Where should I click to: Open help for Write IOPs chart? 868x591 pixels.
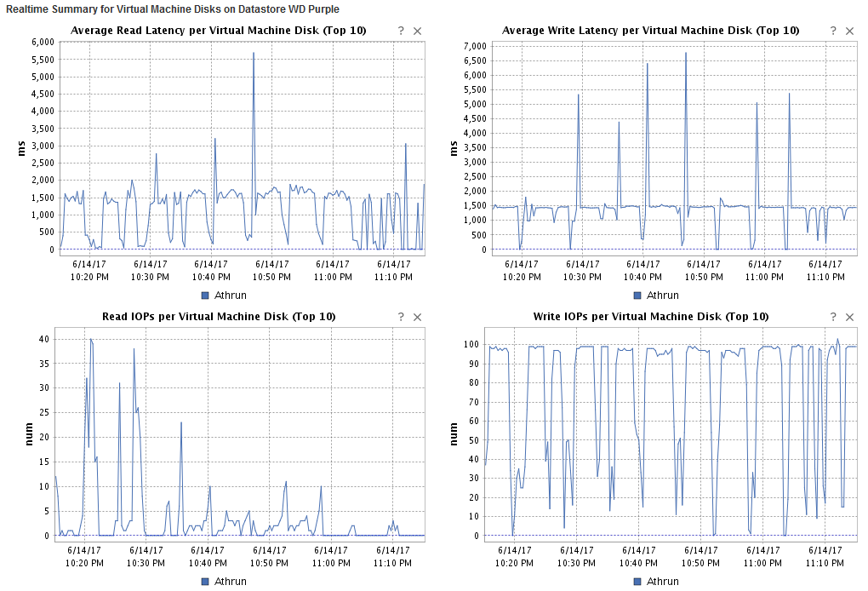point(831,316)
